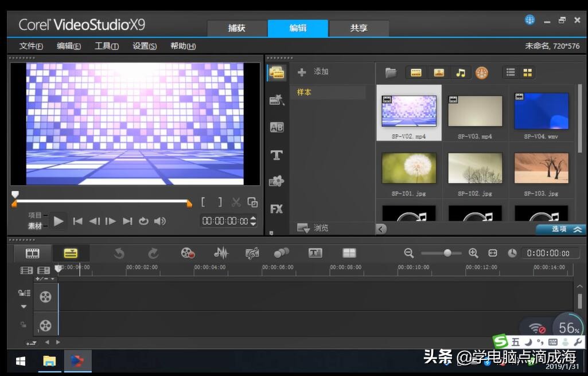Image resolution: width=588 pixels, height=376 pixels.
Task: Switch to the 共享 share tab
Action: tap(359, 28)
